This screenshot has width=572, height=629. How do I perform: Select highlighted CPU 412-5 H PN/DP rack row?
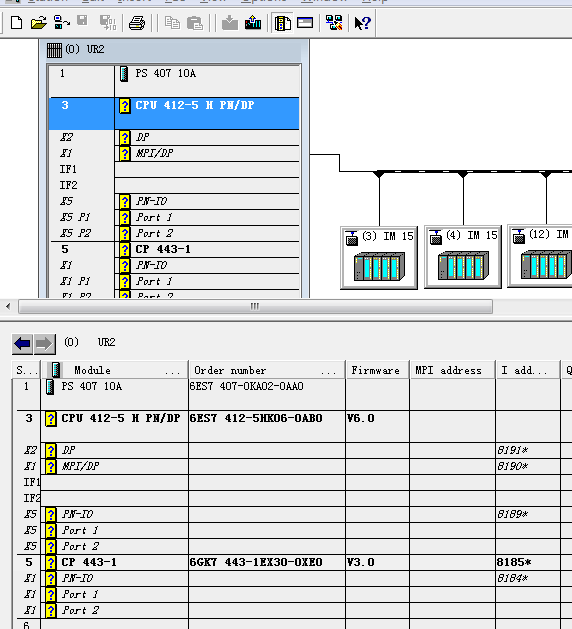[x=174, y=113]
